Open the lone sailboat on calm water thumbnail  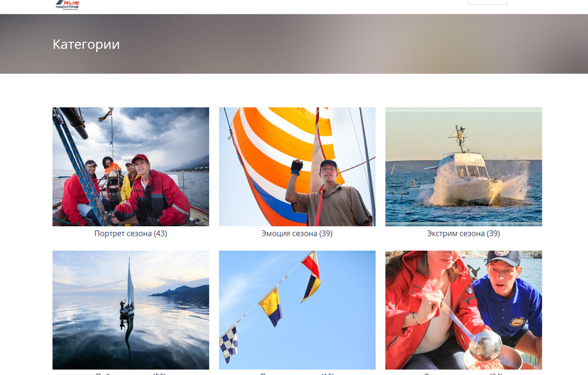point(131,310)
